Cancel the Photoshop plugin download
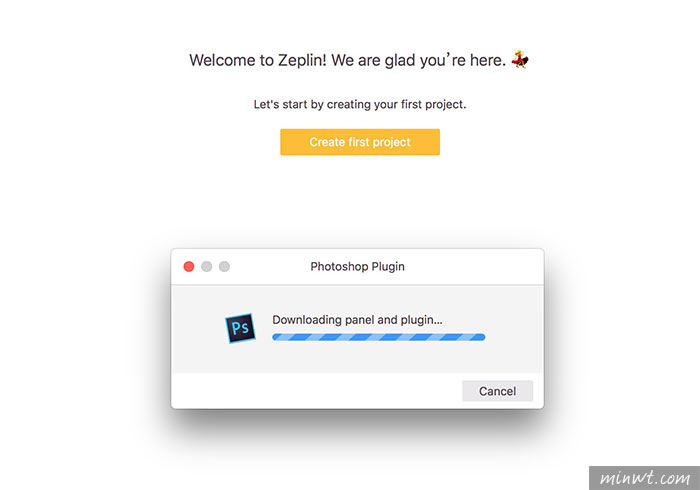Viewport: 700px width, 490px height. pos(497,391)
